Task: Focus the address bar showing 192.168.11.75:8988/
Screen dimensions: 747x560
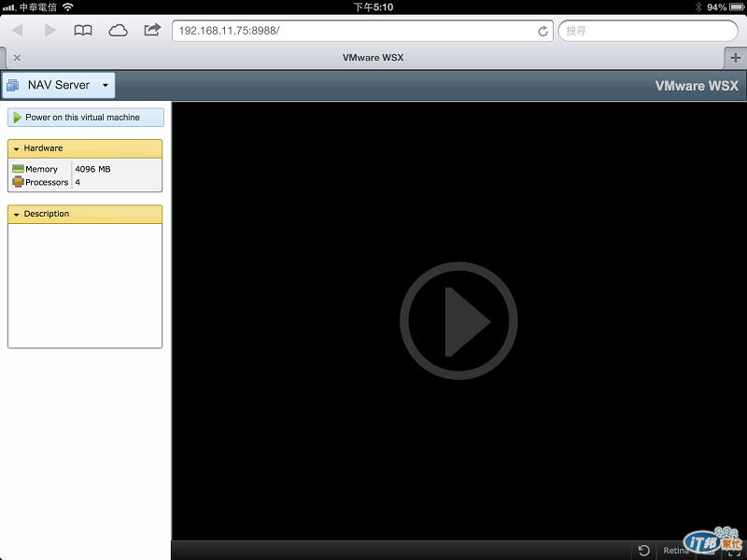Action: pos(362,31)
